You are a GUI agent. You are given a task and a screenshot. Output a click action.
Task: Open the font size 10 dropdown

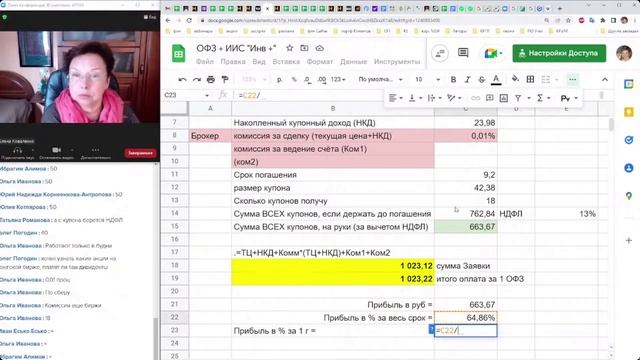(427, 79)
